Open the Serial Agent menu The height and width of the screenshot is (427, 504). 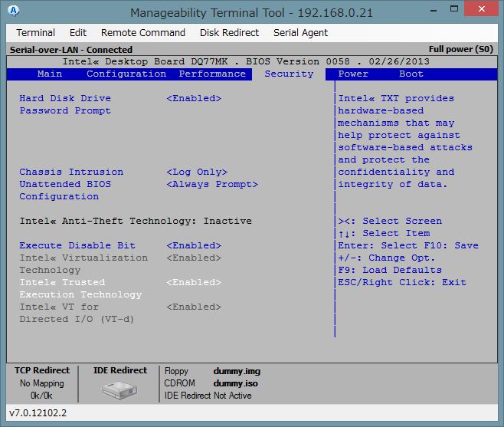[300, 33]
